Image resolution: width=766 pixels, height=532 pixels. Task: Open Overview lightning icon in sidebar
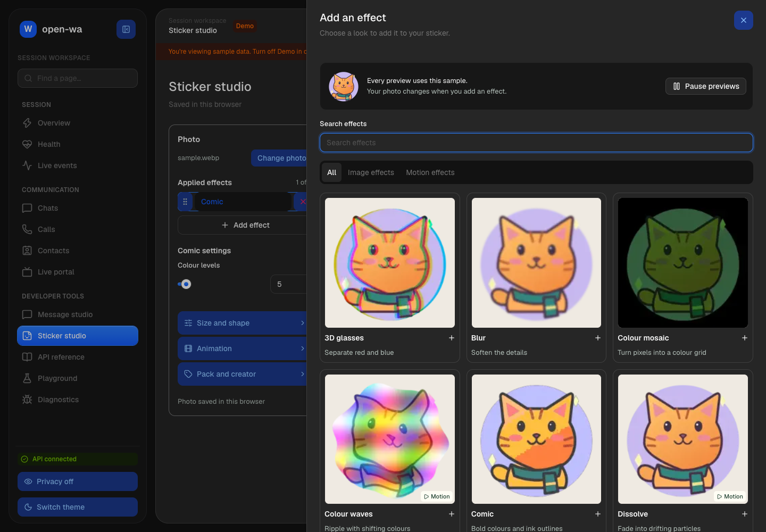(x=27, y=123)
